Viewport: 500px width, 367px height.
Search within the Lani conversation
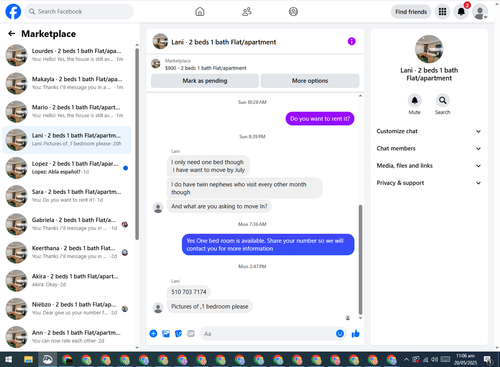(x=442, y=100)
